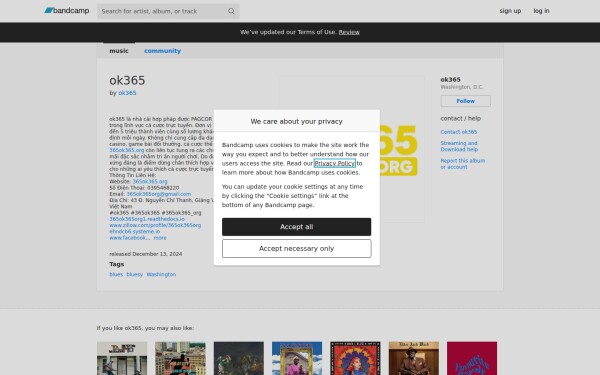600x375 pixels.
Task: Click the ok365 artist name in sidebar
Action: tap(450, 80)
